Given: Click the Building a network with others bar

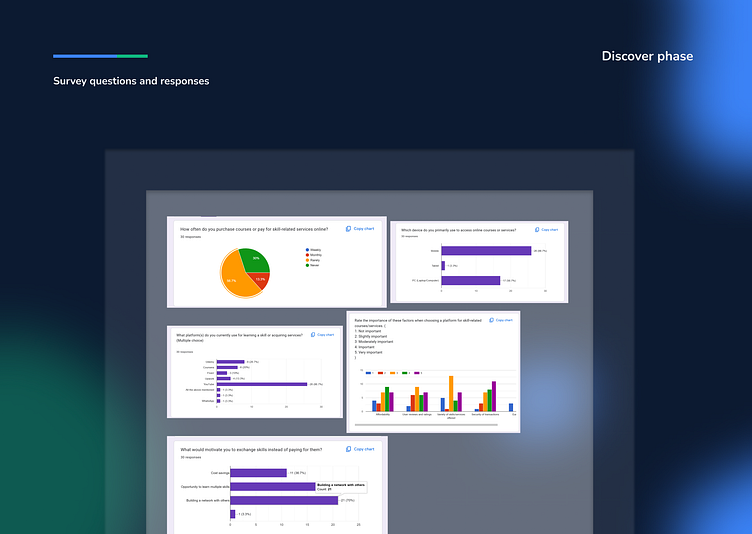Looking at the screenshot, I should pos(284,500).
